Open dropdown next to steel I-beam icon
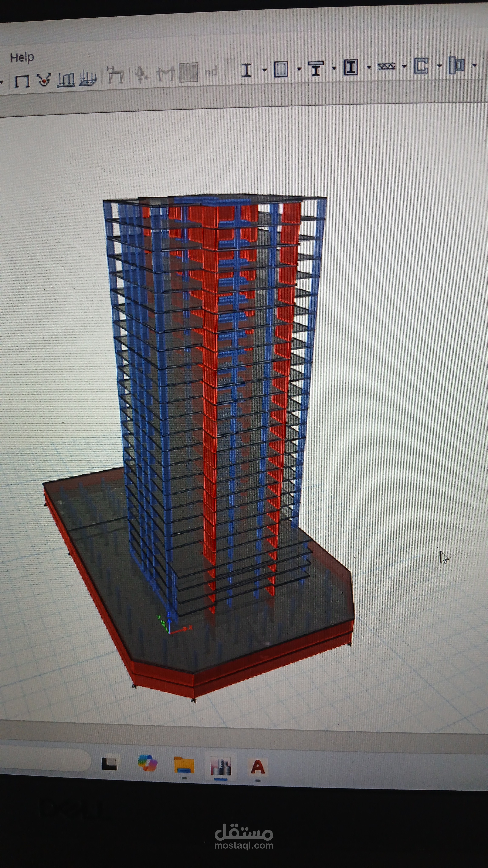Screen dimensions: 488x868 coord(264,70)
